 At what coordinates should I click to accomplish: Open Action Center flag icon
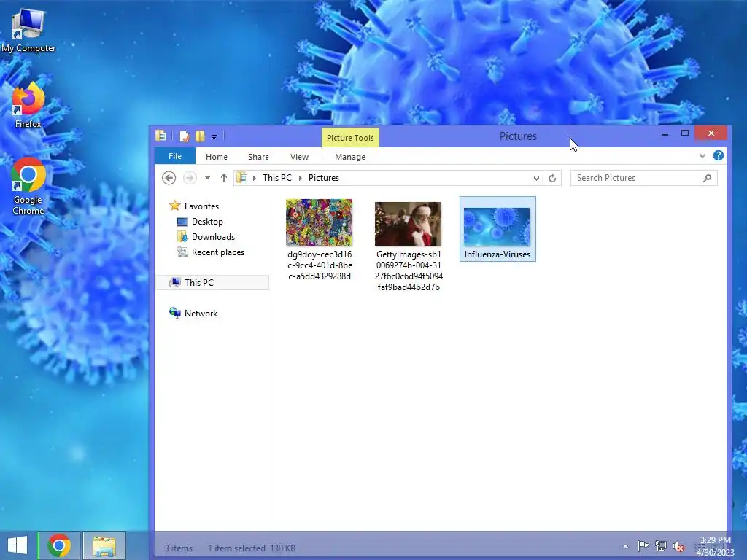[x=643, y=545]
